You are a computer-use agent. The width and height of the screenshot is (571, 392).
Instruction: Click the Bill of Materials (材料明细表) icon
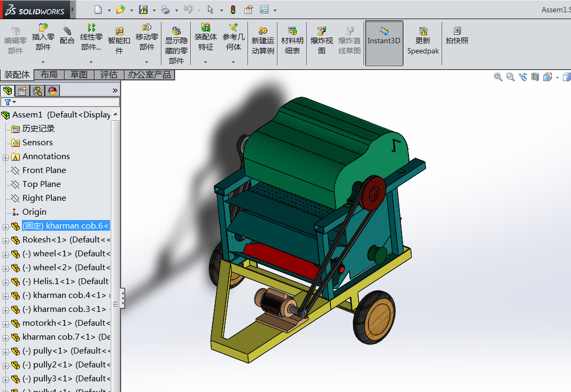point(292,41)
